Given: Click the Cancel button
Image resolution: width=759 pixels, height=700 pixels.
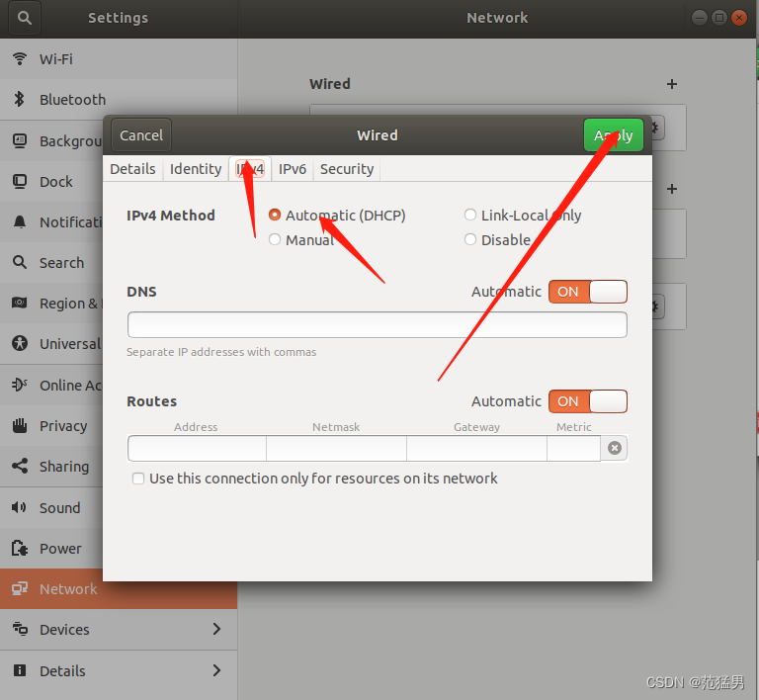Looking at the screenshot, I should 141,135.
